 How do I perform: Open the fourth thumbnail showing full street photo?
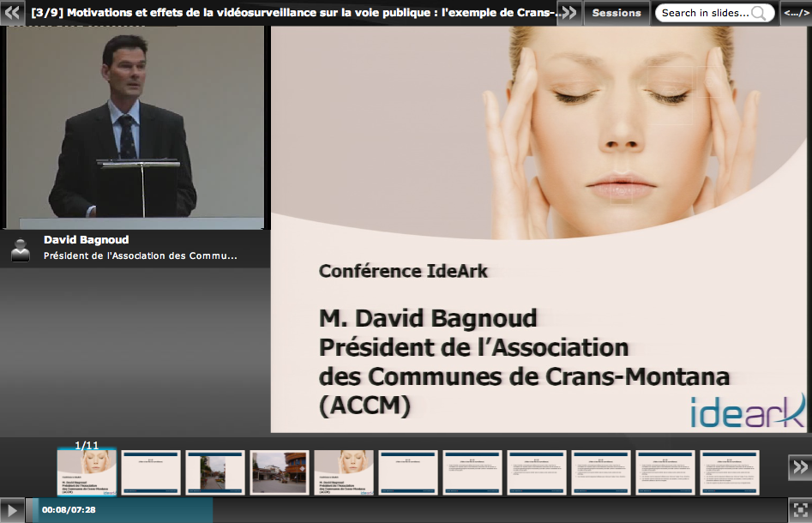(280, 472)
